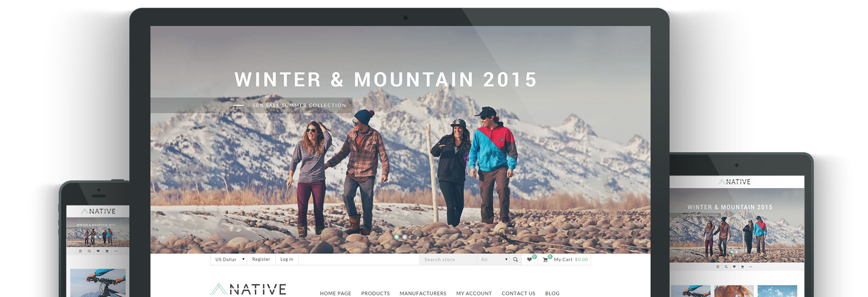Tap the heart icon on the tablet toolbar
Screen dimensions: 868x297
[734, 267]
